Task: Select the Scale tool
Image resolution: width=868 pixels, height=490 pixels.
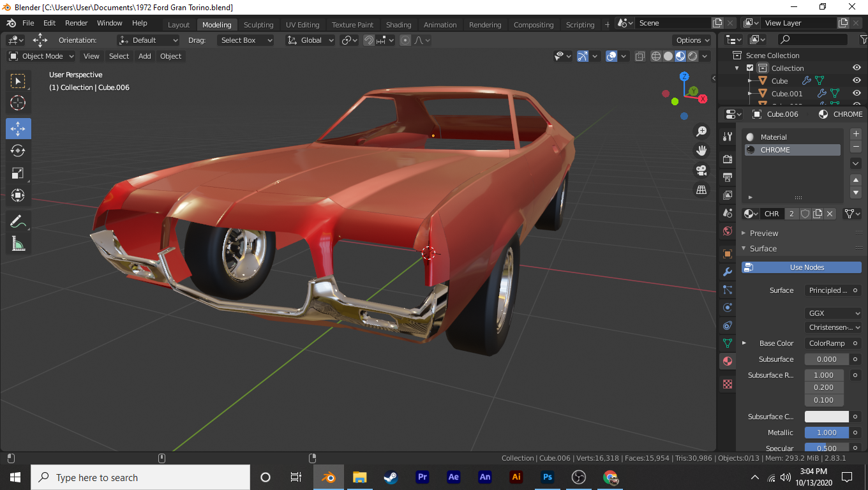Action: tap(18, 173)
